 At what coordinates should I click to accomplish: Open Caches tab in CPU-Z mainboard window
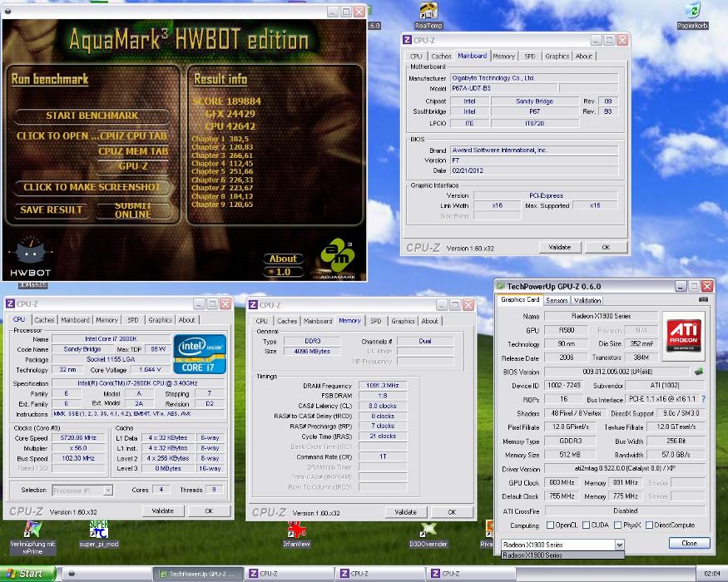(x=441, y=57)
